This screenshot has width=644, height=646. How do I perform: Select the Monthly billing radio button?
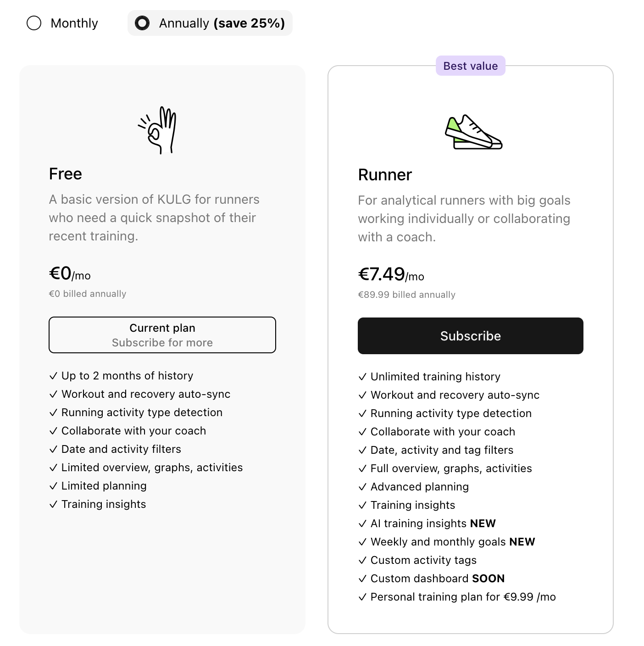(x=34, y=23)
